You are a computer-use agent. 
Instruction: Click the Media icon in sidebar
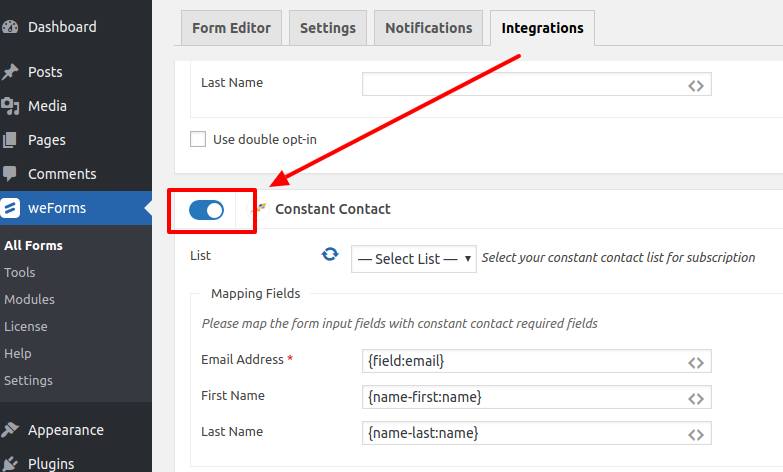point(10,106)
